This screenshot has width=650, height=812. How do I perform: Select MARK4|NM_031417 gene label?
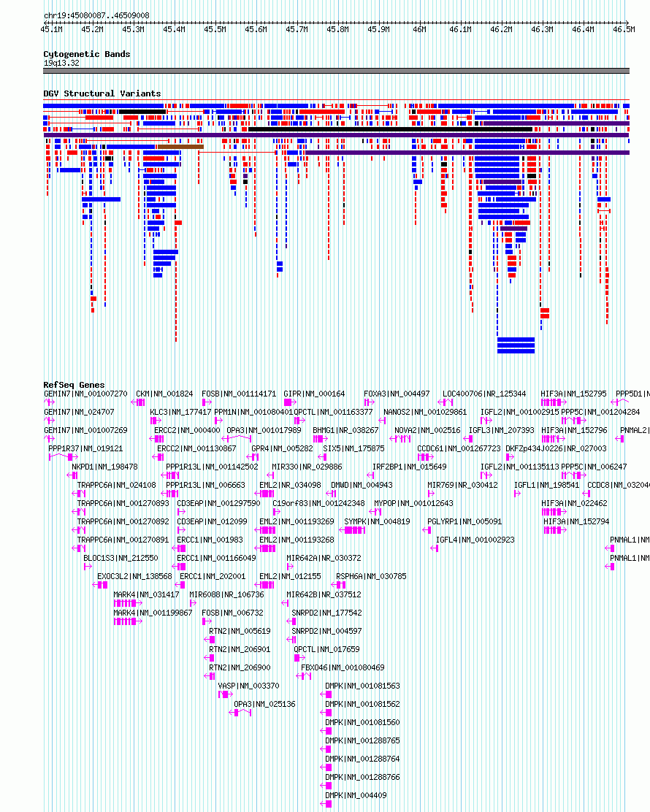point(146,594)
